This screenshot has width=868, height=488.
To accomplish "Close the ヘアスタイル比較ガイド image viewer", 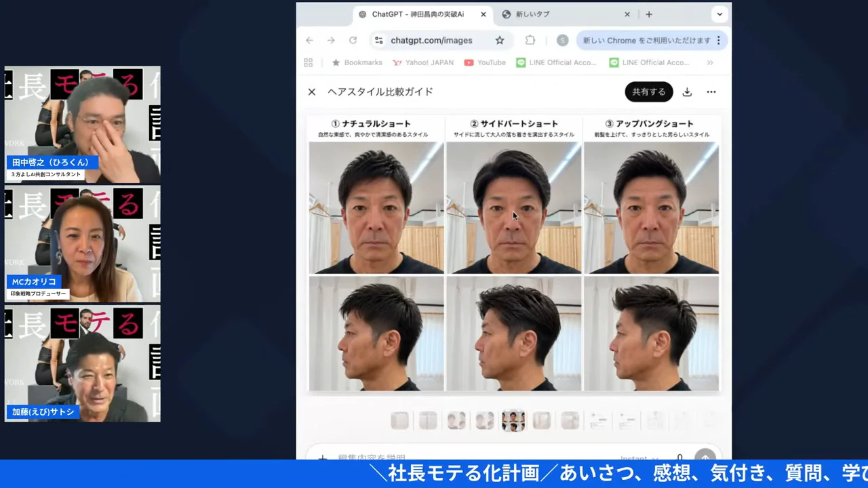I will pyautogui.click(x=312, y=92).
